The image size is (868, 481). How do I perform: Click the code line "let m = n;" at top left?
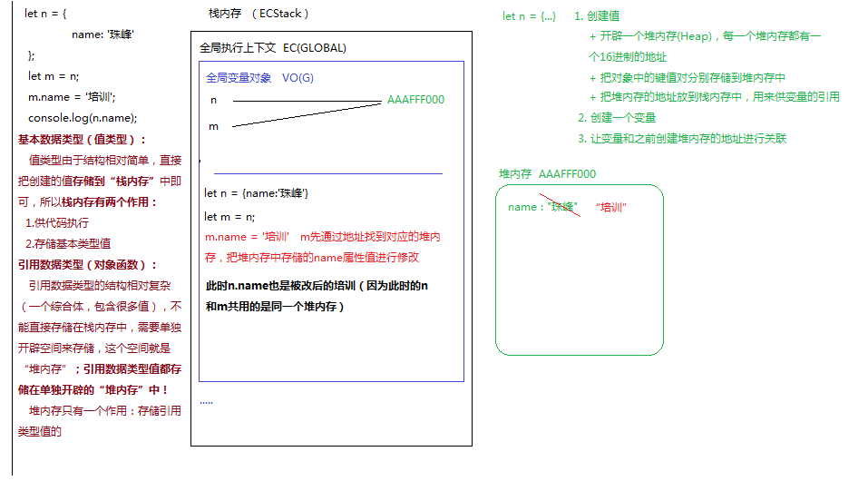click(x=54, y=76)
